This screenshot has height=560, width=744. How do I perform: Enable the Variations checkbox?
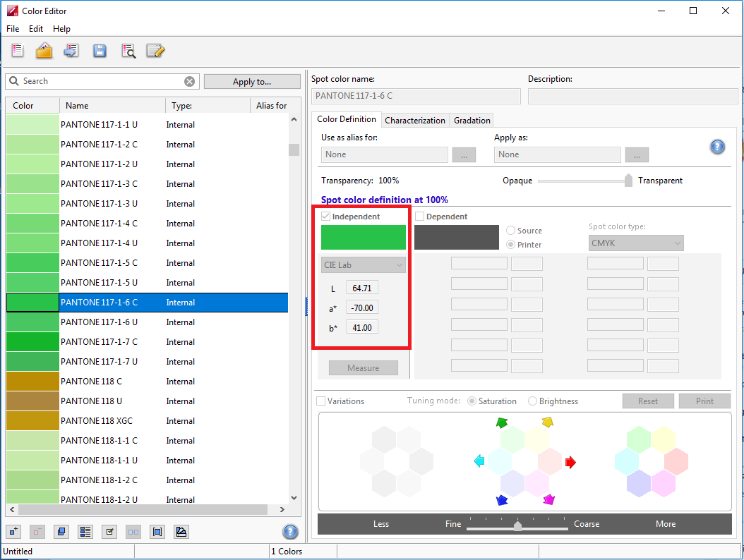click(320, 401)
